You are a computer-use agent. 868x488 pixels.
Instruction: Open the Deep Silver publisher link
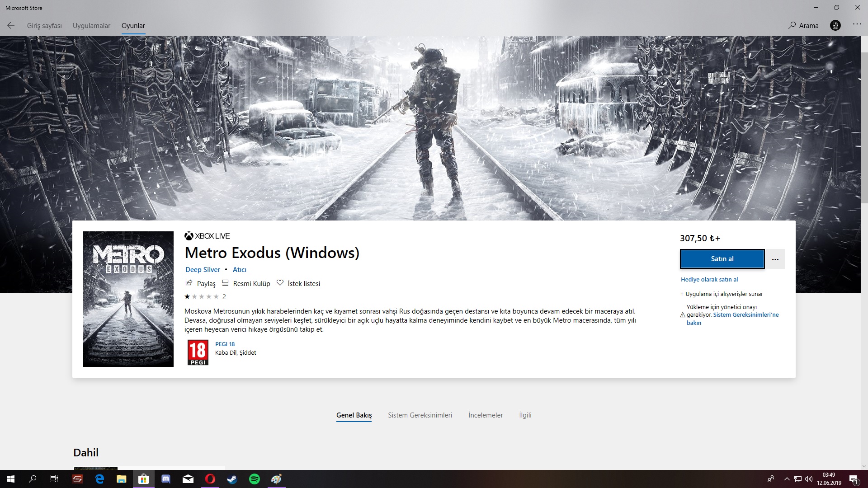point(203,270)
